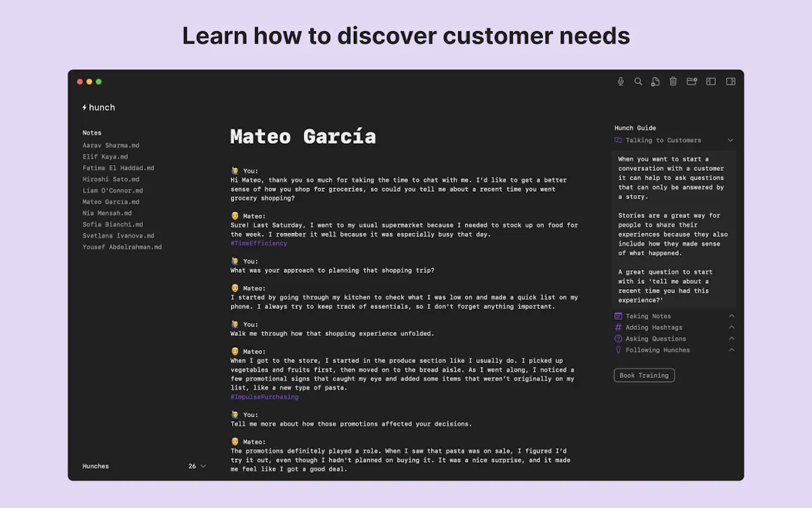Open the Yousef Abdelrahman.md note
The height and width of the screenshot is (508, 812).
(x=122, y=247)
